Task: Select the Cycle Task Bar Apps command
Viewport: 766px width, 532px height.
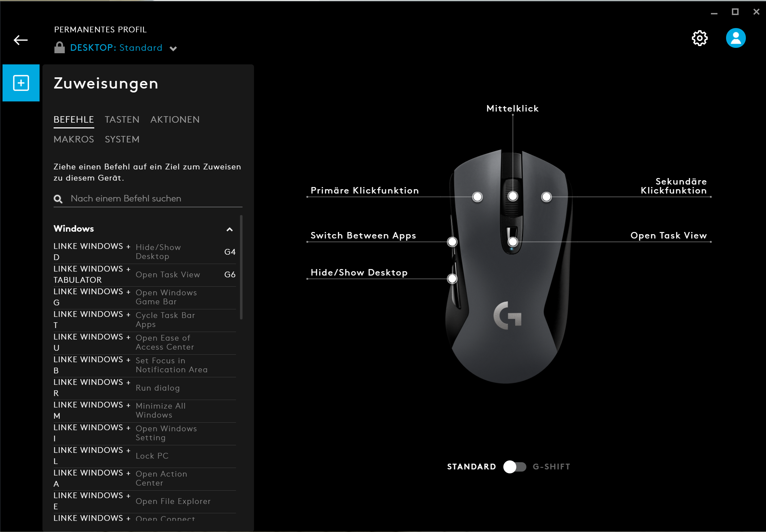Action: (145, 320)
